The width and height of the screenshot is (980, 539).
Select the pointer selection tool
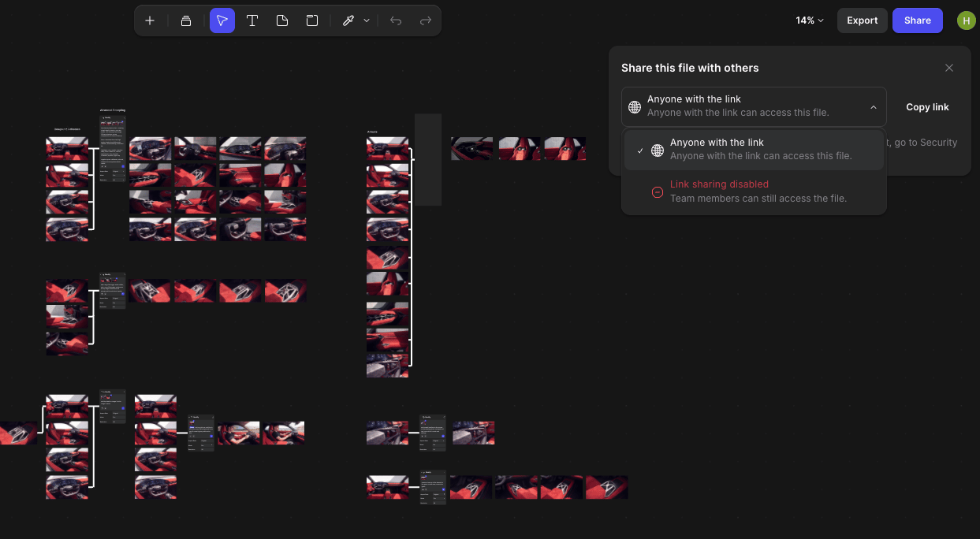[x=222, y=20]
